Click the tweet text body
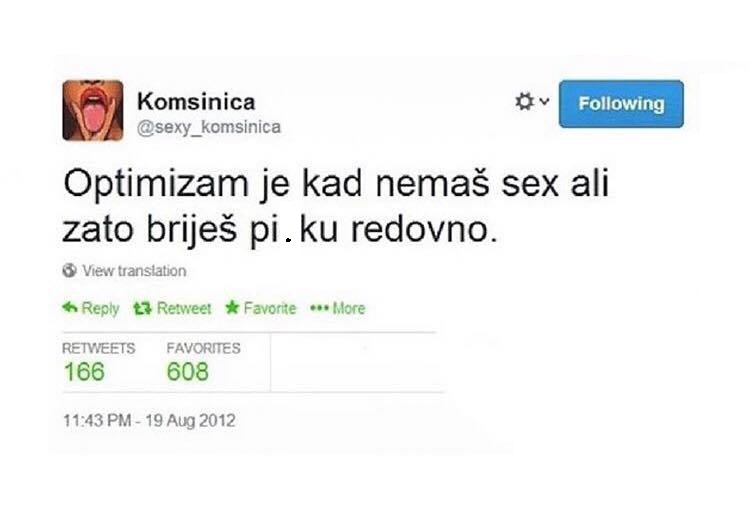 tap(336, 207)
